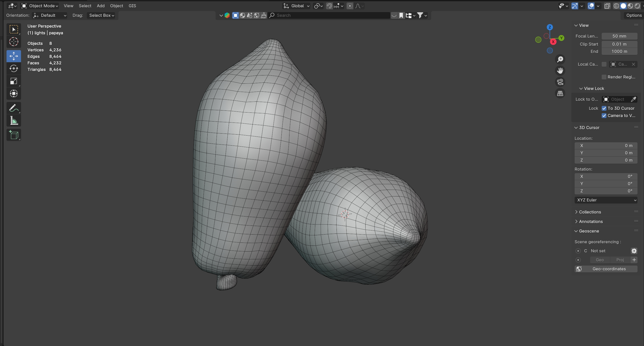The image size is (644, 346).
Task: Expand the Collections panel
Action: pyautogui.click(x=590, y=212)
